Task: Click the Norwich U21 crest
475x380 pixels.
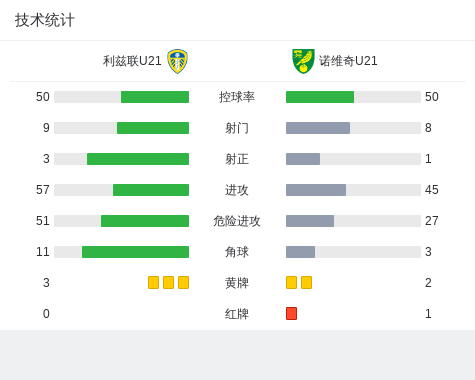Action: pyautogui.click(x=303, y=61)
